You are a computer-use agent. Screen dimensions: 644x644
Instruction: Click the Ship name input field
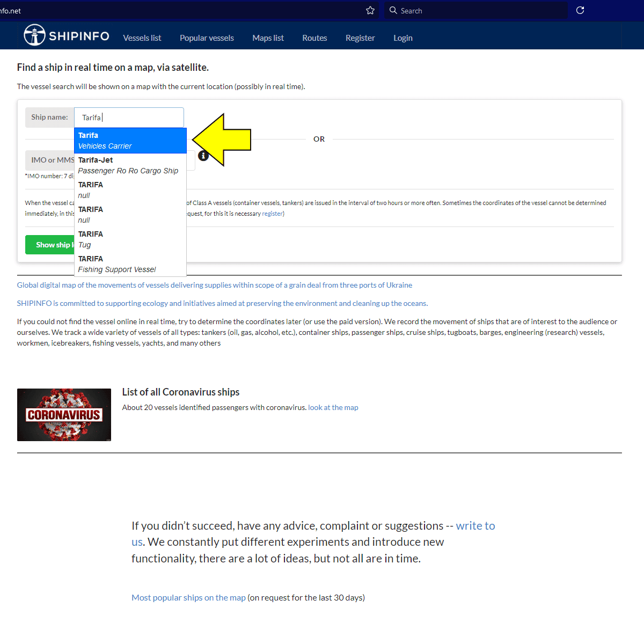pyautogui.click(x=129, y=118)
